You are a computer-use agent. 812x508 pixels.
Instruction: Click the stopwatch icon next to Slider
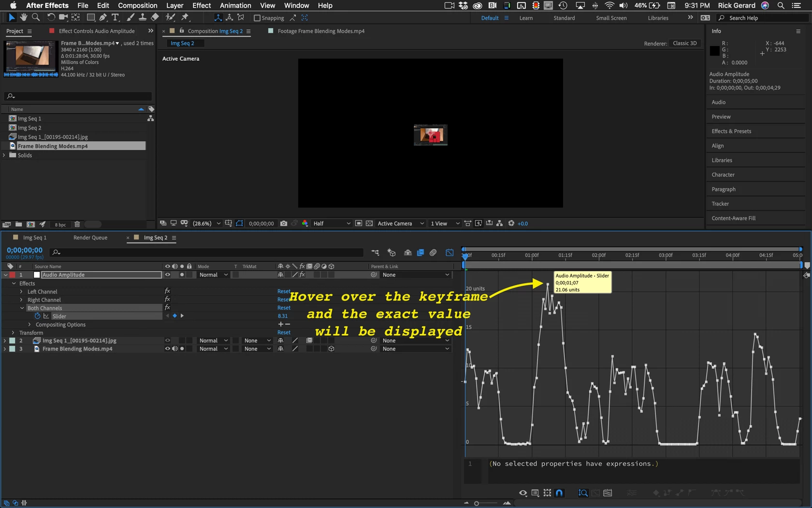tap(37, 316)
